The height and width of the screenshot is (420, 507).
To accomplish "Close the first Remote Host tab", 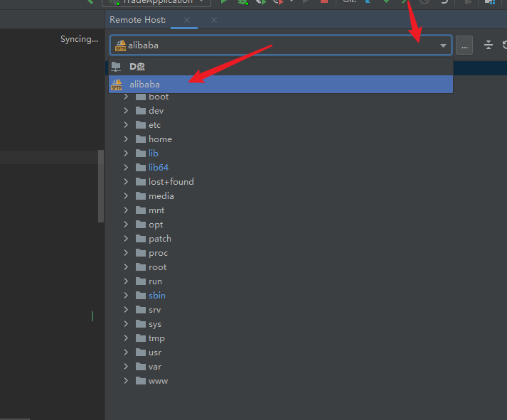I will point(187,20).
